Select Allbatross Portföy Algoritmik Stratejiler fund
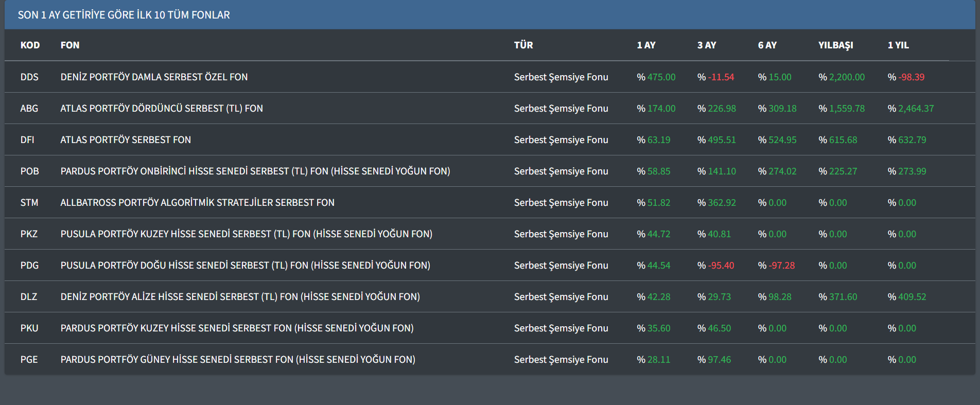 (197, 203)
